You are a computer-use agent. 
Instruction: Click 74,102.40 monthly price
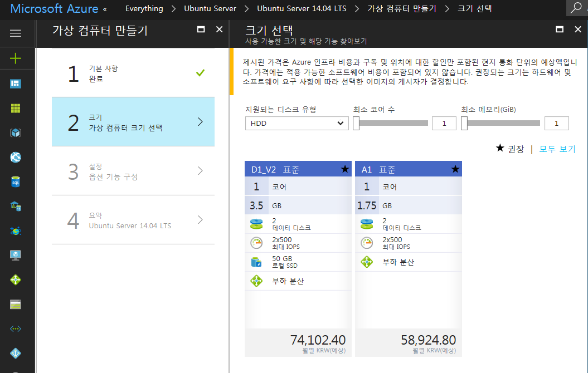tap(318, 340)
